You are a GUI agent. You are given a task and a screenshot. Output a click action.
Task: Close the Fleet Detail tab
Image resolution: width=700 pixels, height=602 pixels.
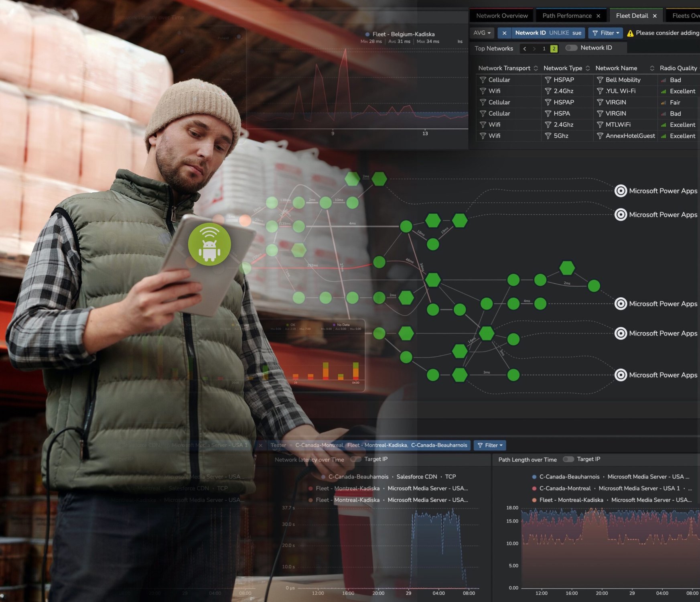(x=655, y=16)
